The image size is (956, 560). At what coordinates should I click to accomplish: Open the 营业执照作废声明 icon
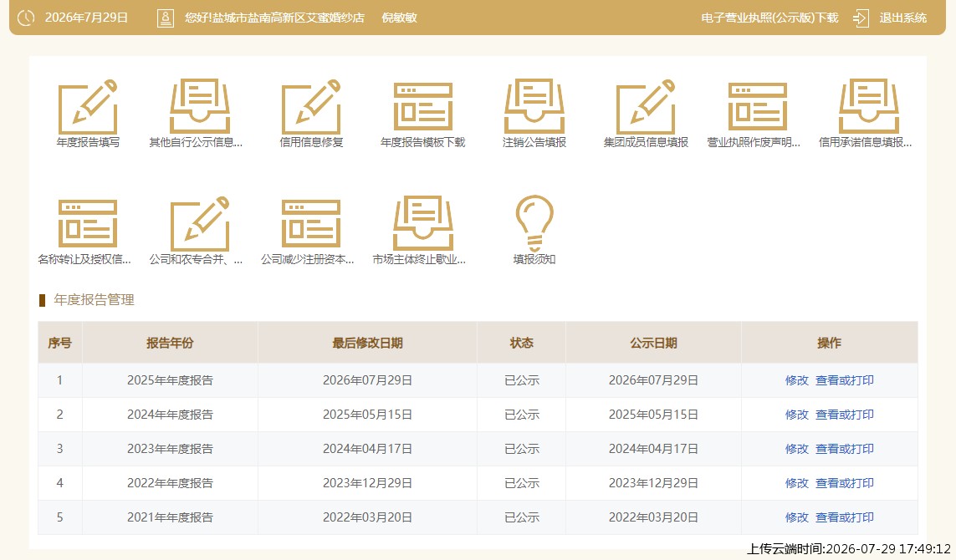tap(757, 107)
